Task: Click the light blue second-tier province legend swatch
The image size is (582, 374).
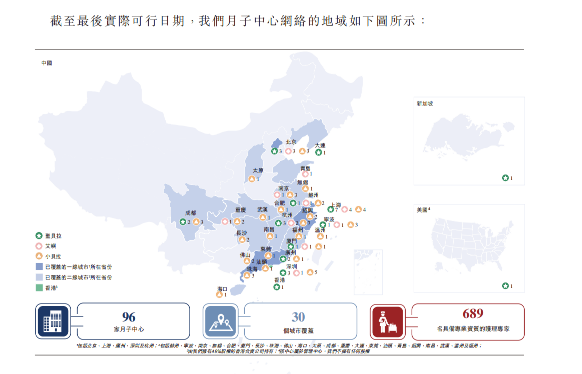Action: click(39, 277)
